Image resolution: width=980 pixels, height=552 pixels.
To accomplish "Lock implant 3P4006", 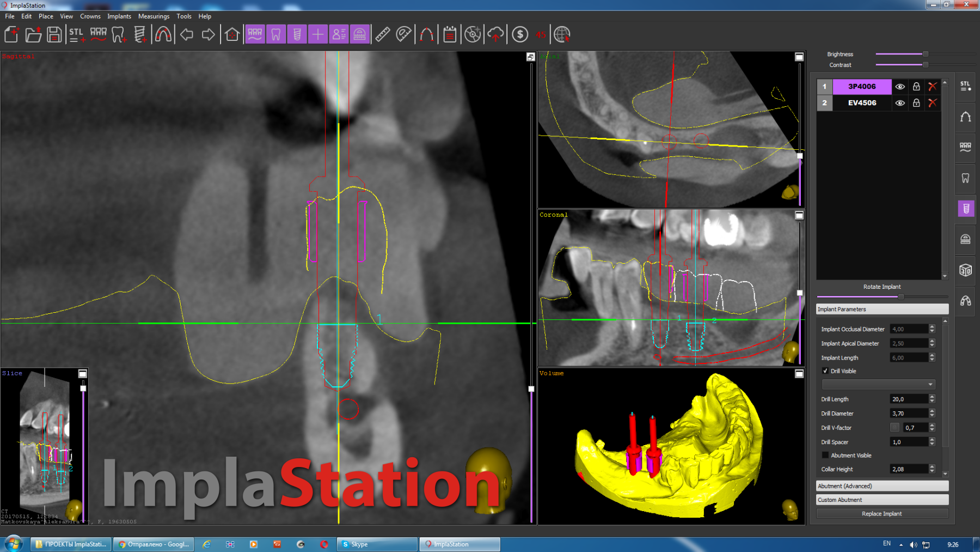I will (x=916, y=86).
